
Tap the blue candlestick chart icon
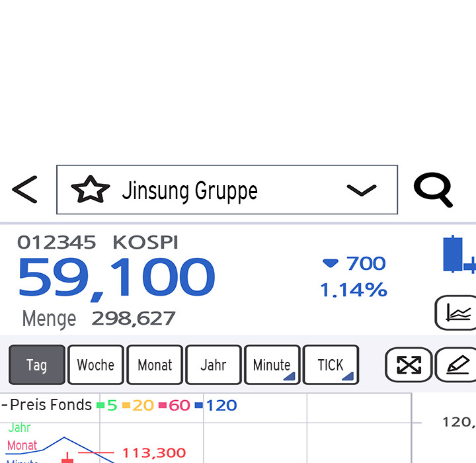click(x=459, y=254)
